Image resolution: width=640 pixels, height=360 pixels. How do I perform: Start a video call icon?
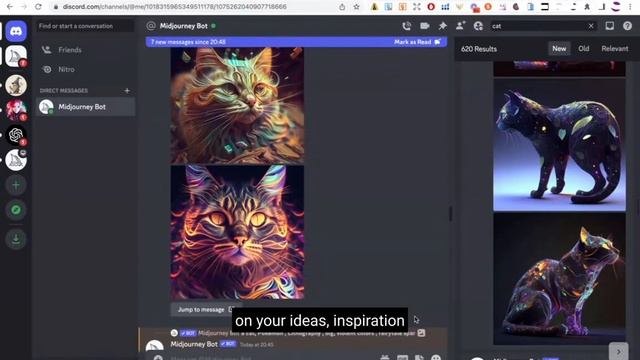424,26
